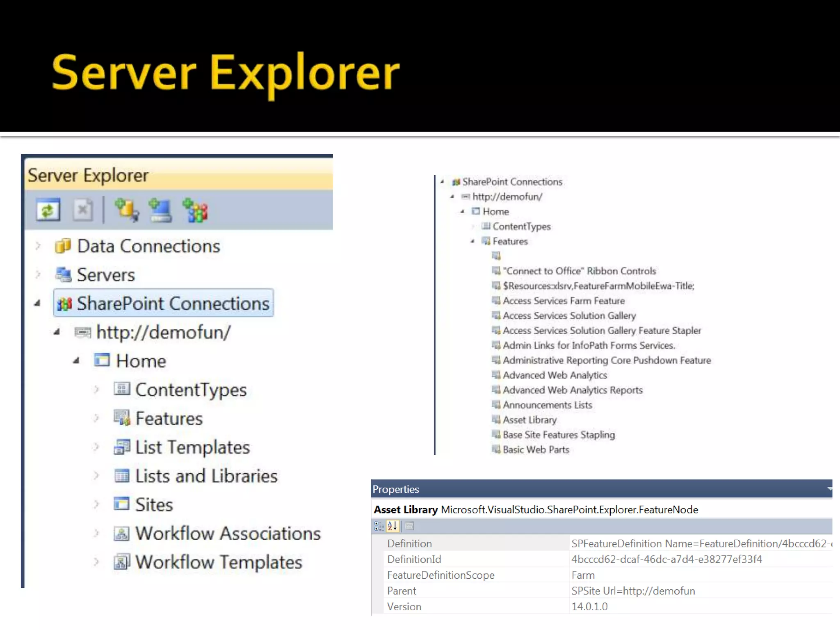Click the Refresh icon in Server Explorer toolbar
Screen dimensions: 840x630
pos(48,210)
